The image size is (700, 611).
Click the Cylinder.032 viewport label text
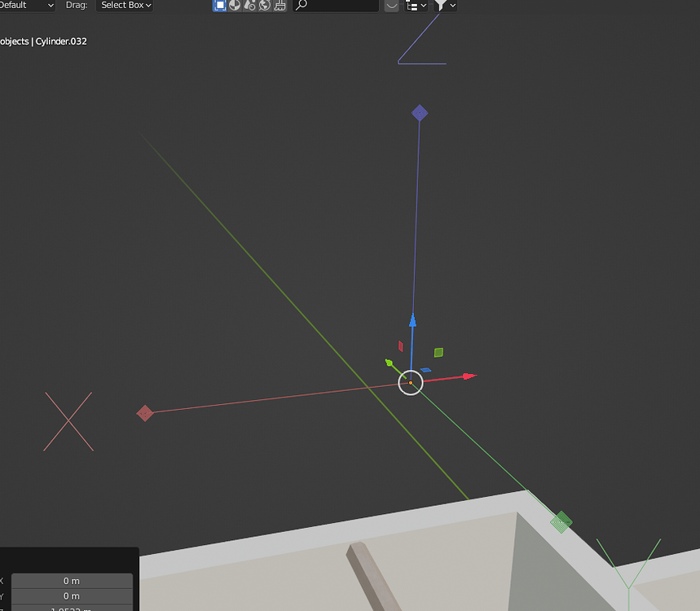[61, 42]
